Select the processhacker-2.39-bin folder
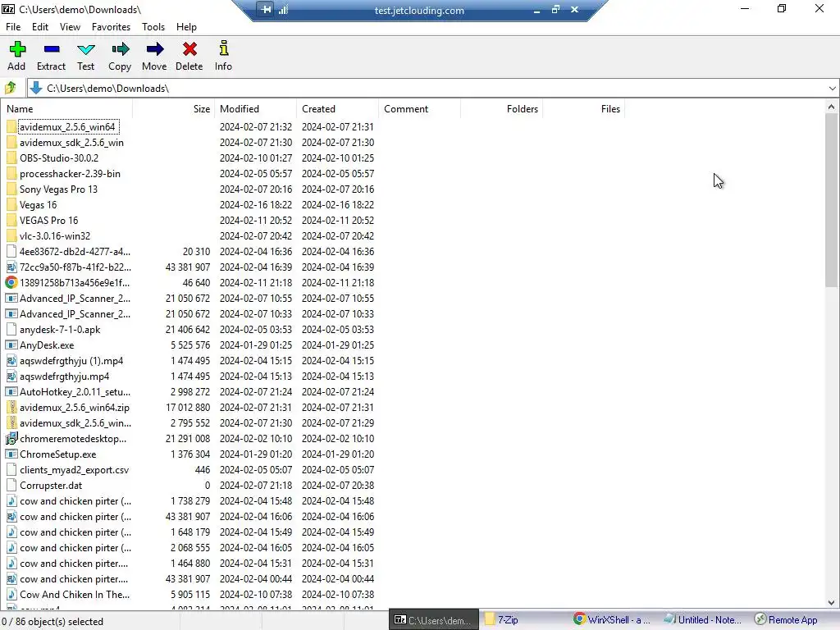 (x=70, y=174)
